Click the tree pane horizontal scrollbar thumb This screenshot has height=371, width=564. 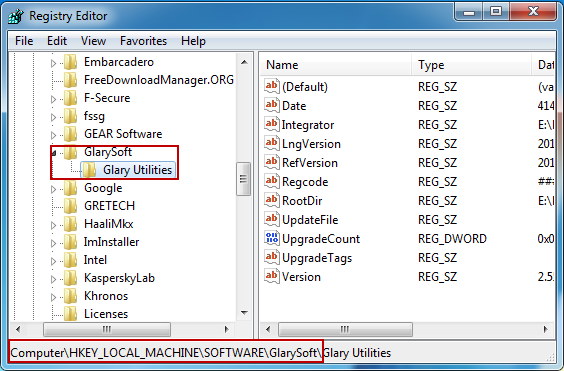[x=107, y=329]
